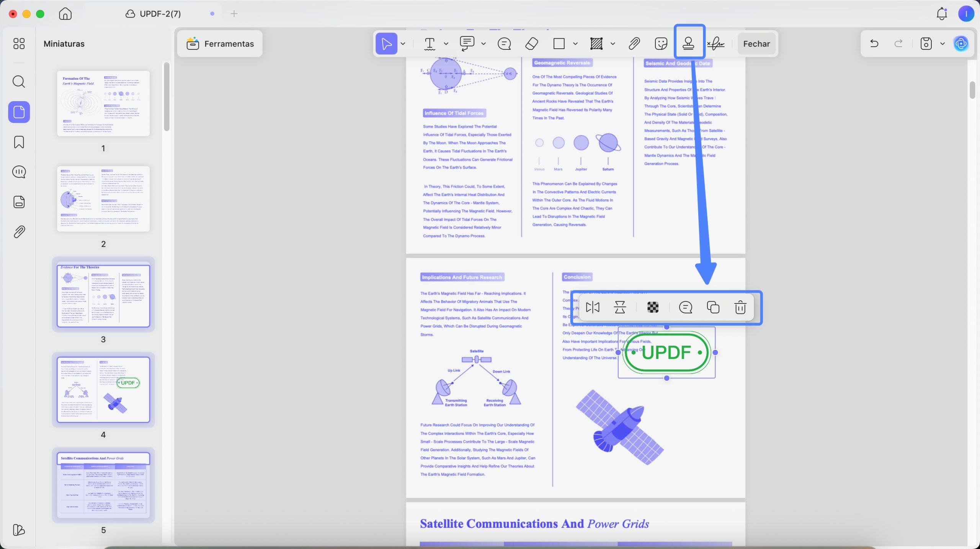This screenshot has width=980, height=549.
Task: Select the hatched area highlight tool
Action: (596, 44)
